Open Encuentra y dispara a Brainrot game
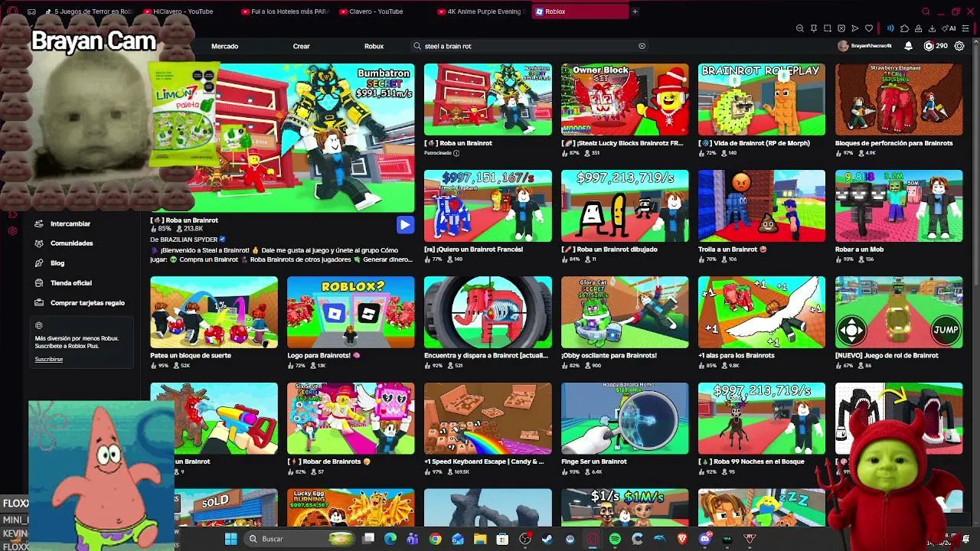The height and width of the screenshot is (551, 980). click(488, 312)
